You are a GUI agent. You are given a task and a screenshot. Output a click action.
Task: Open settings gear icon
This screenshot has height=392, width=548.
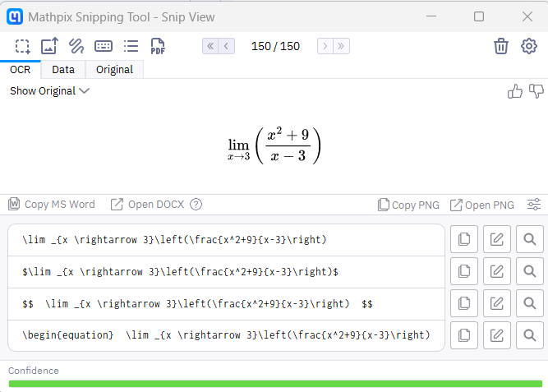tap(529, 46)
